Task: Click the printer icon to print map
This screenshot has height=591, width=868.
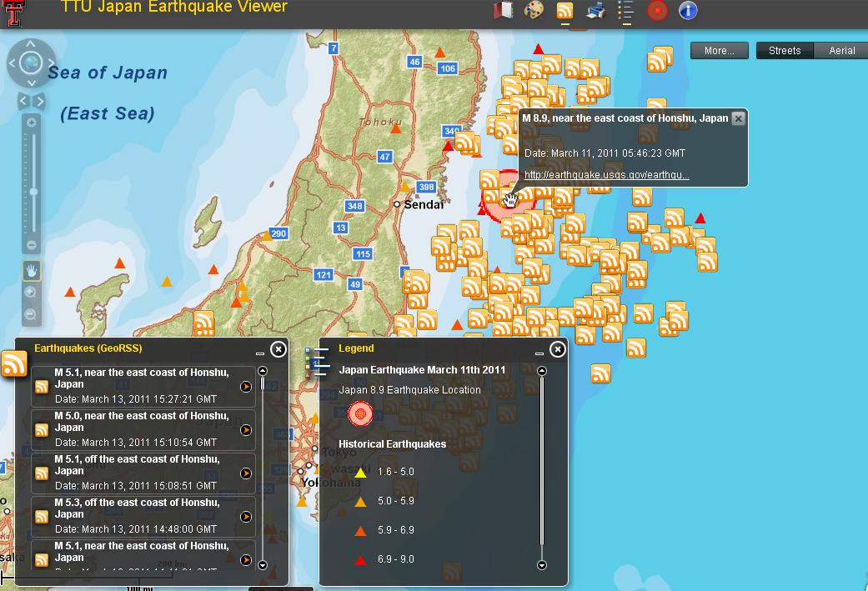Action: [x=596, y=11]
